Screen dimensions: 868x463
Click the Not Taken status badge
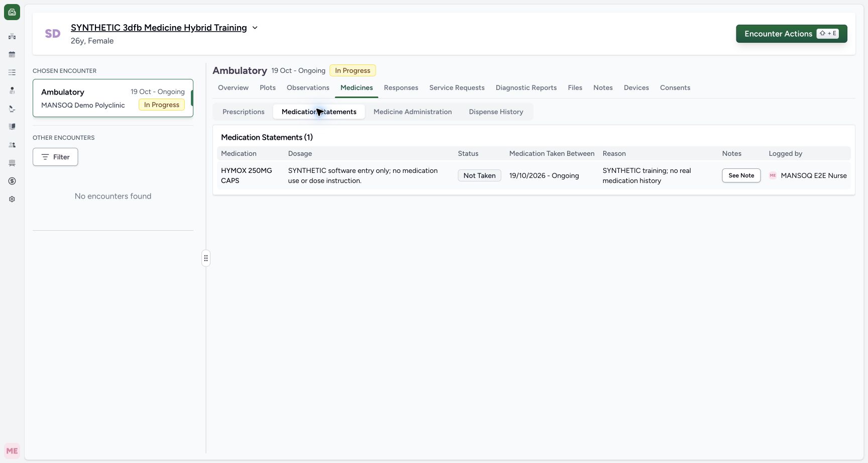(x=480, y=175)
